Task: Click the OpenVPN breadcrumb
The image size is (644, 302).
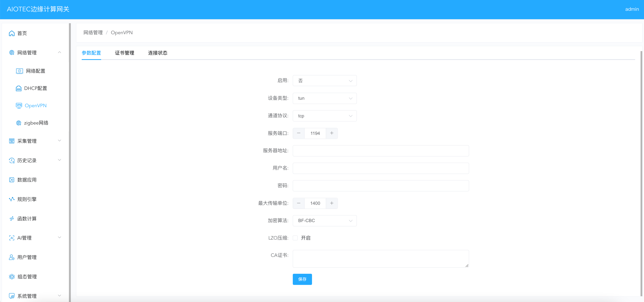Action: [x=122, y=32]
